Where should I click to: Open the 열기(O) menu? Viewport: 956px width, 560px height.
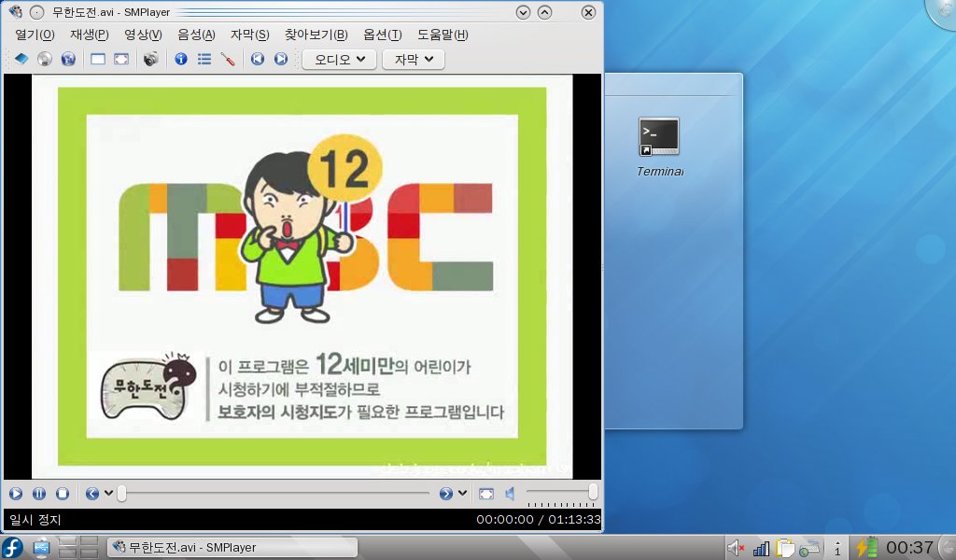point(35,35)
